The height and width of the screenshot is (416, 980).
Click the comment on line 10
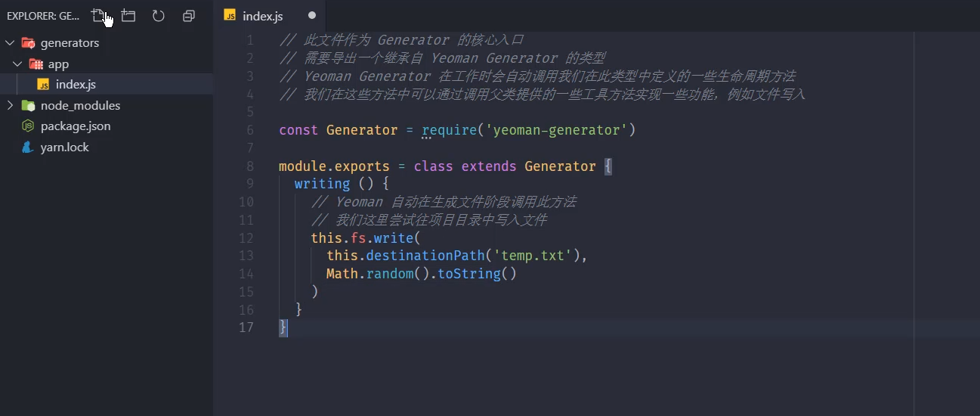pos(444,202)
